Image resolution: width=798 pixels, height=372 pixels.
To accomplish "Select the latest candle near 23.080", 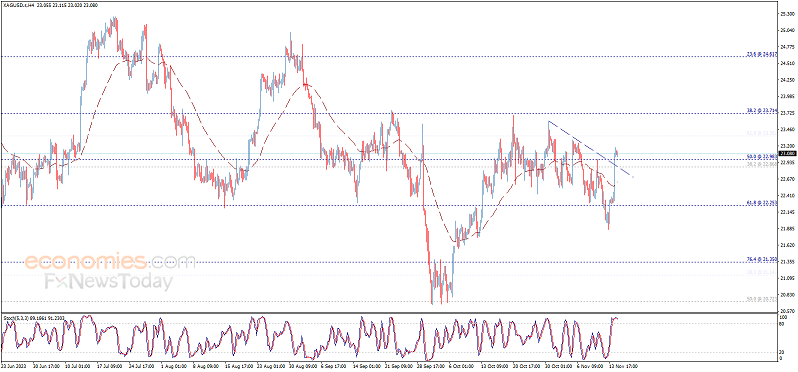I will [617, 152].
